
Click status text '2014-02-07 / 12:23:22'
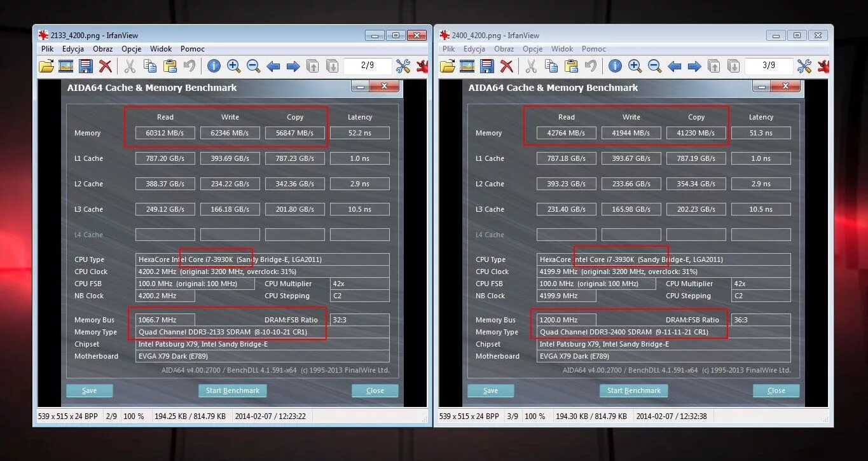click(x=270, y=416)
